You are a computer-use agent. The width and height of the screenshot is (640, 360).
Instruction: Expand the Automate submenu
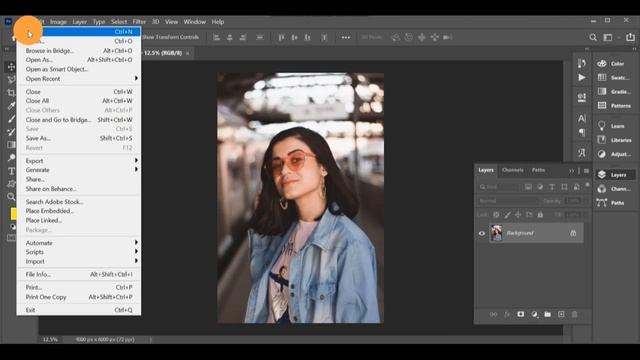point(79,243)
